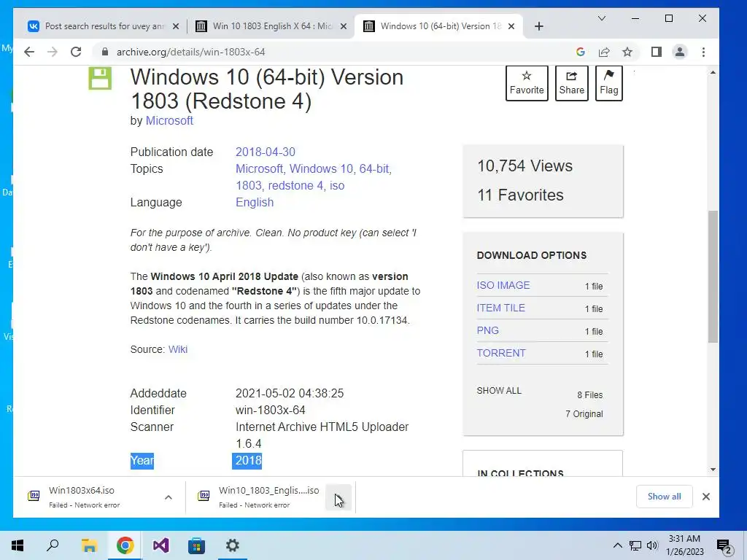Screen dimensions: 747x560
Task: Open the redstone 4 topic link
Action: [295, 185]
